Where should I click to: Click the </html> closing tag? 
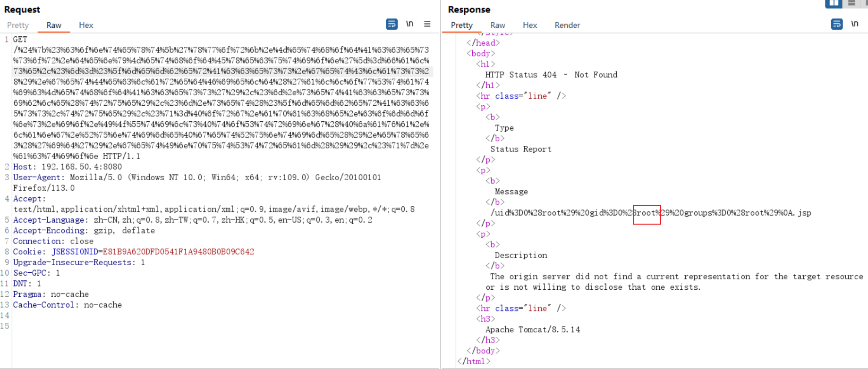(x=474, y=361)
